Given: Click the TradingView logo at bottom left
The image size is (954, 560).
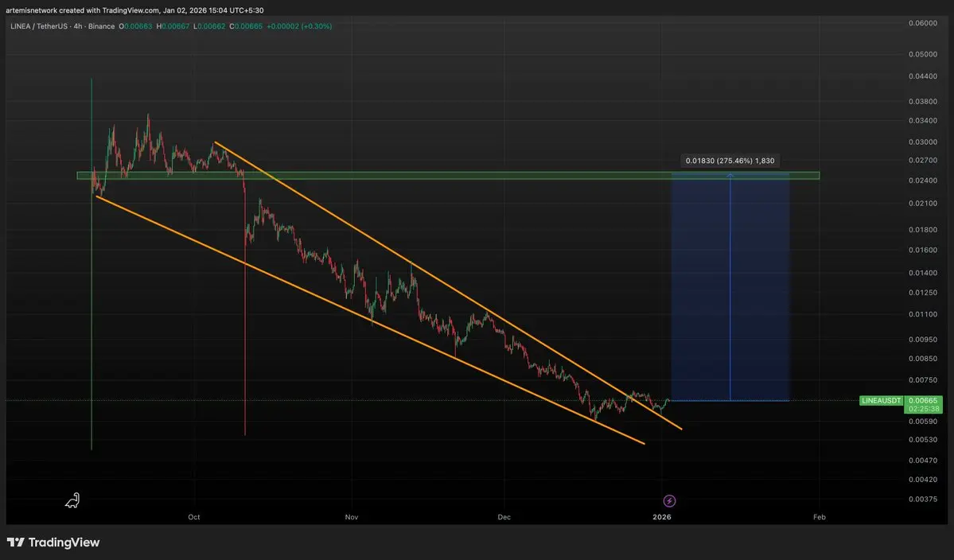Looking at the screenshot, I should tap(53, 542).
